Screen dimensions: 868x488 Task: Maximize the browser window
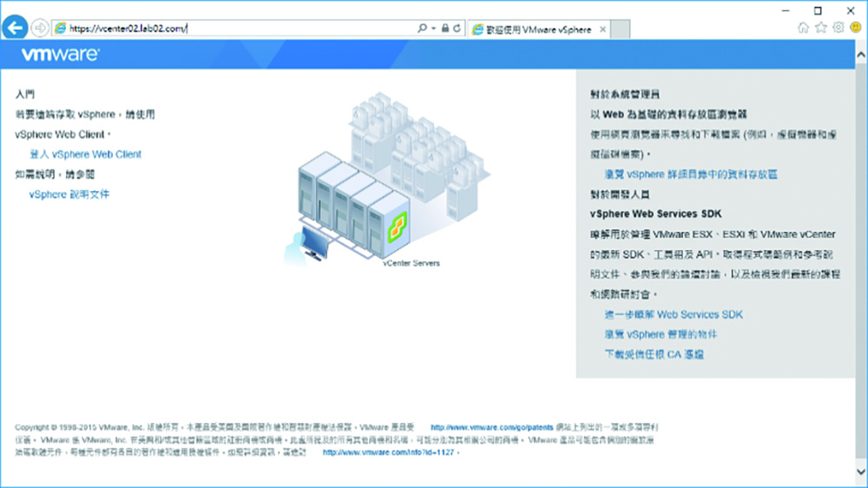tap(818, 10)
